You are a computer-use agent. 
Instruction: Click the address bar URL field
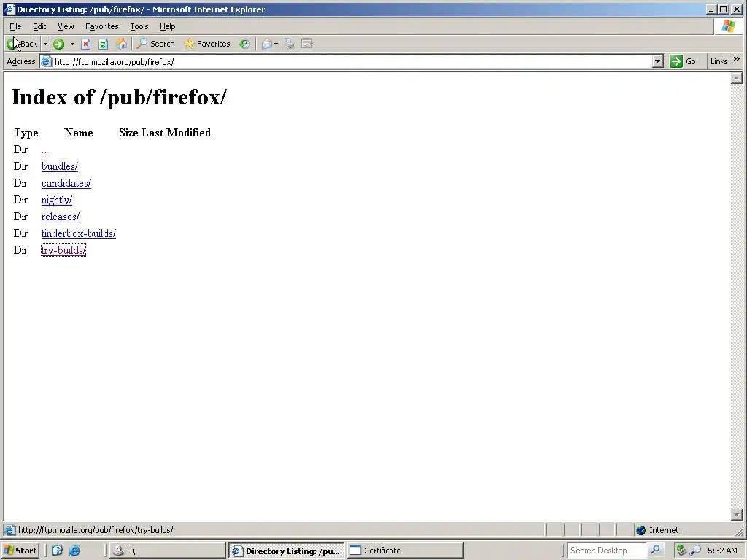point(352,62)
